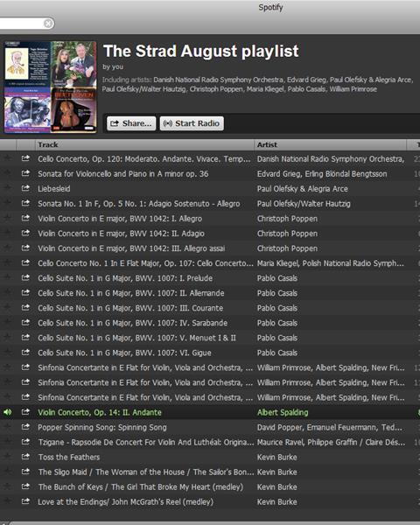Open David Popper artist on Spinning Song row
The width and height of the screenshot is (420, 525).
point(279,428)
